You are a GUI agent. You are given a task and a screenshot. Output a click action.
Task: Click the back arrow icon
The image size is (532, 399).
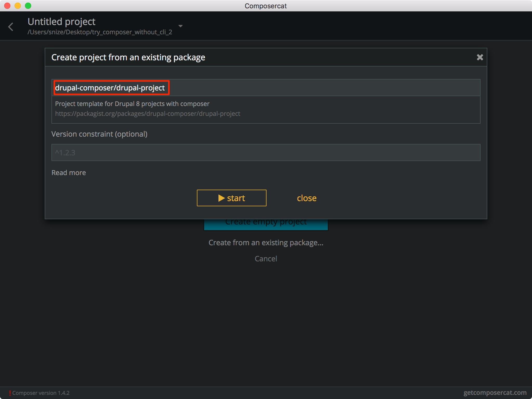[11, 26]
